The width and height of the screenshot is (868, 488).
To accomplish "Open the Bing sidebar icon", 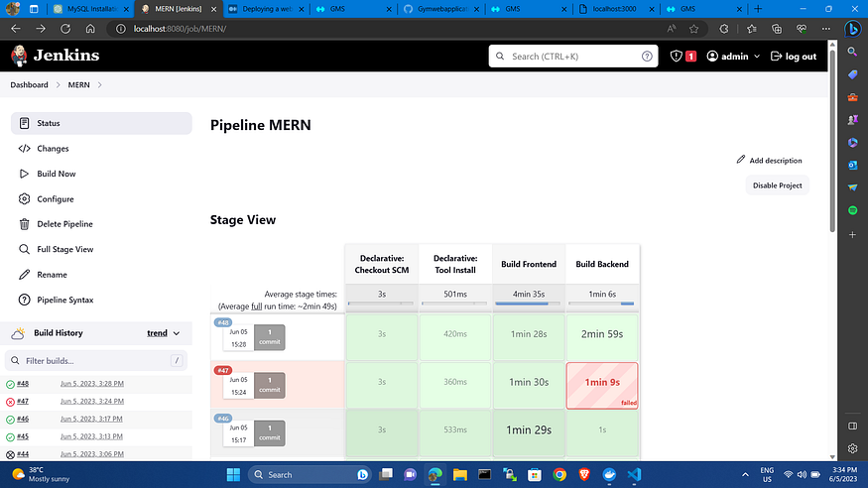I will 852,29.
